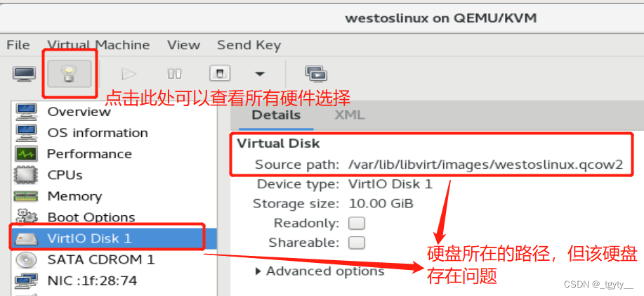
Task: Expand Advanced options section
Action: click(x=320, y=271)
